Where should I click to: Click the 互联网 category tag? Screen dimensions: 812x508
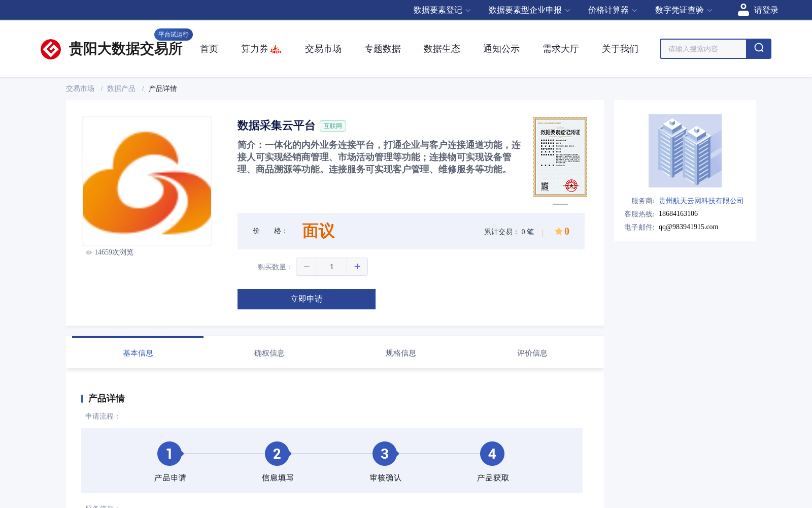coord(333,126)
